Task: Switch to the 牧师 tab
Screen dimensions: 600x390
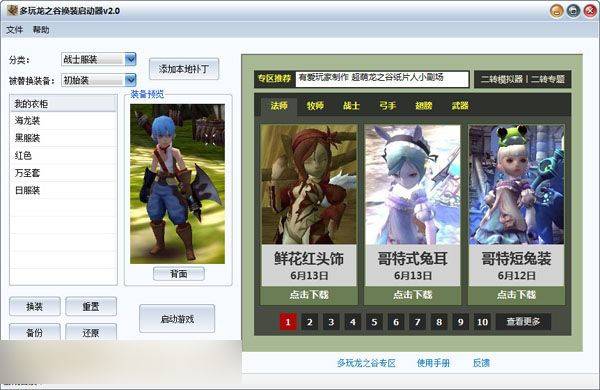Action: pos(315,106)
